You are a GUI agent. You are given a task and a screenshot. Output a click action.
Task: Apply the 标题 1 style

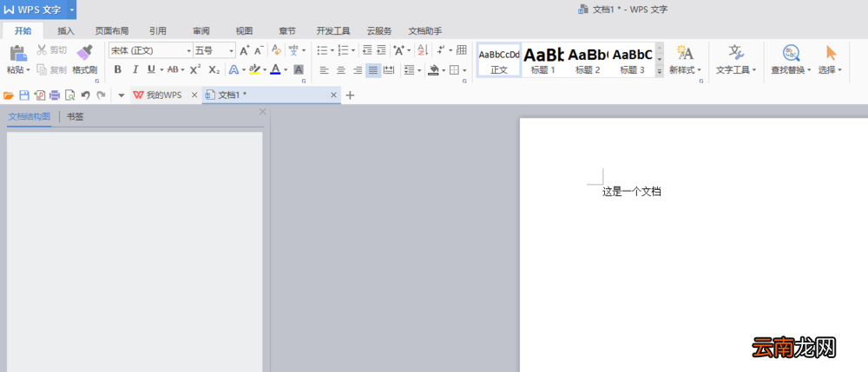click(x=543, y=60)
